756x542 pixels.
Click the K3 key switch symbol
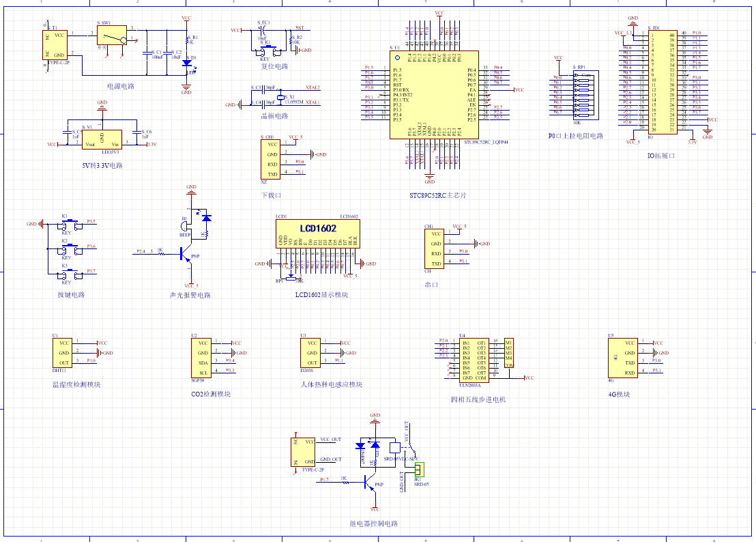70,274
